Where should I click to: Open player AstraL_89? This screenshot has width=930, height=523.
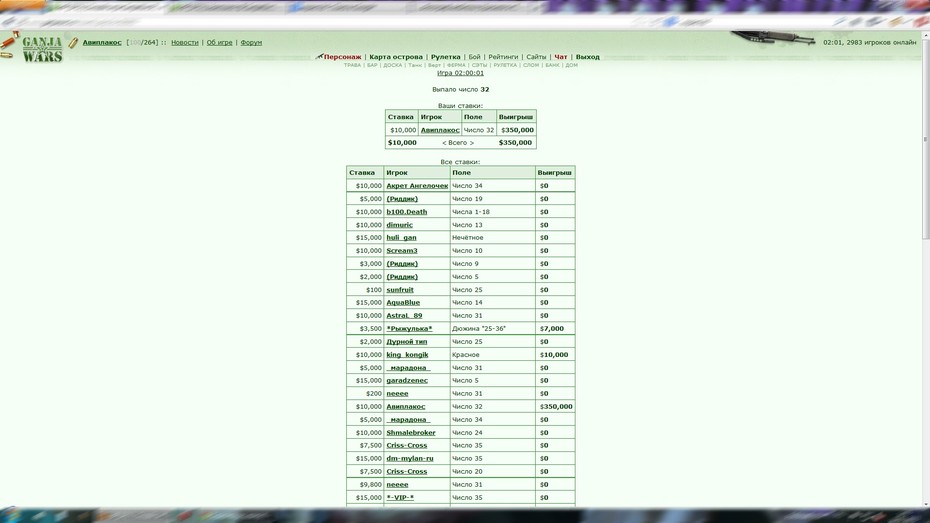coord(405,315)
